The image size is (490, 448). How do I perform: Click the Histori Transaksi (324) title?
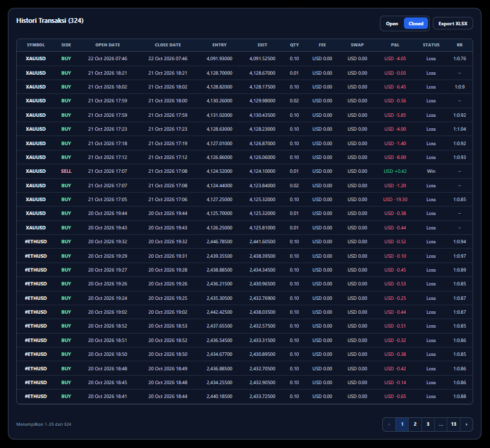click(x=50, y=20)
